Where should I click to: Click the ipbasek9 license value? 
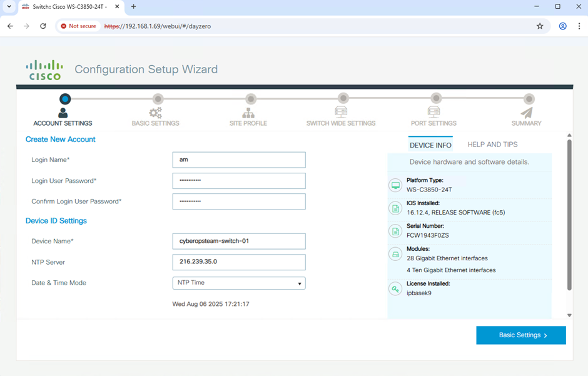tap(419, 293)
